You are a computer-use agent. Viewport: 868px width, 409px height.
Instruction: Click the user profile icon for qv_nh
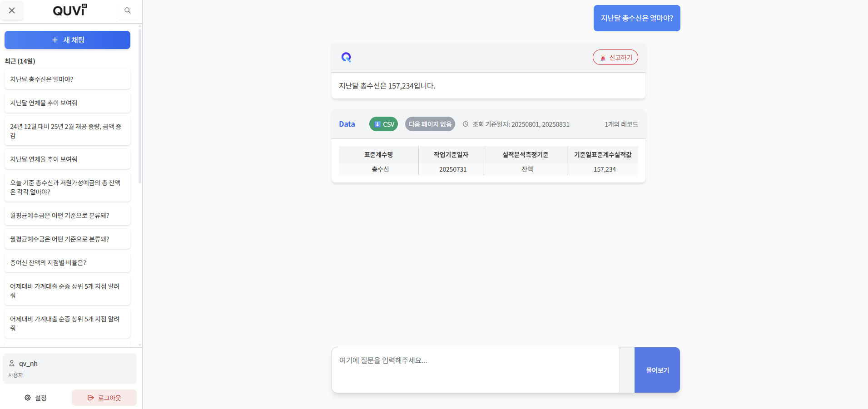(x=12, y=363)
